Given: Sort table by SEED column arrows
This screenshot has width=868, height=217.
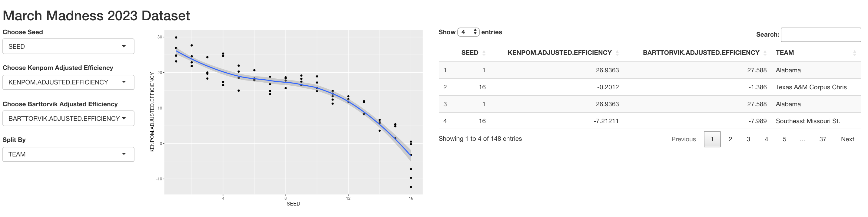Looking at the screenshot, I should pos(484,53).
